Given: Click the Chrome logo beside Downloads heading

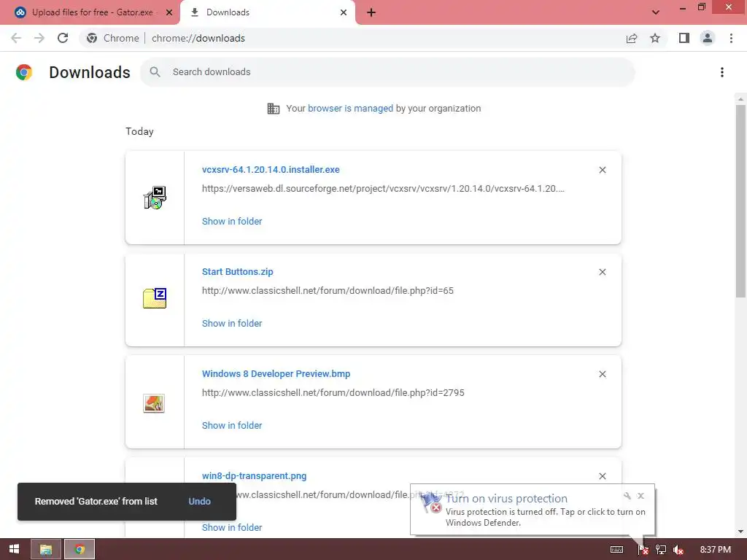Looking at the screenshot, I should (24, 72).
